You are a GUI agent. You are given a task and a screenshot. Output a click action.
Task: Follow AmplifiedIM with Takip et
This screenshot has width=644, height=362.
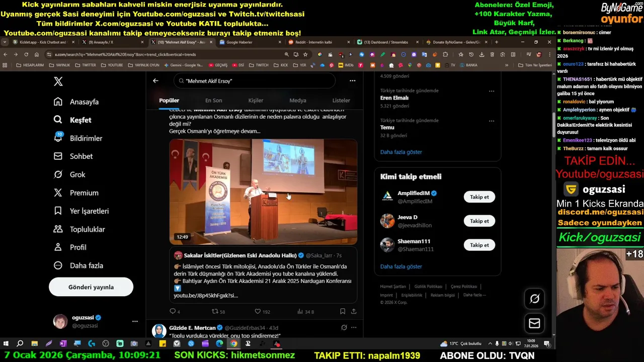479,197
